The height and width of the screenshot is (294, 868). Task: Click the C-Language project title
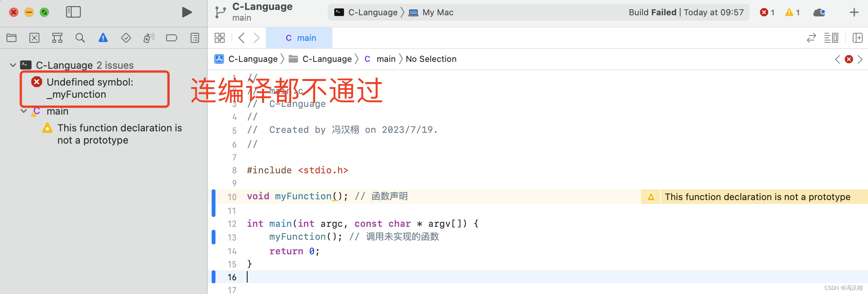[x=262, y=6]
